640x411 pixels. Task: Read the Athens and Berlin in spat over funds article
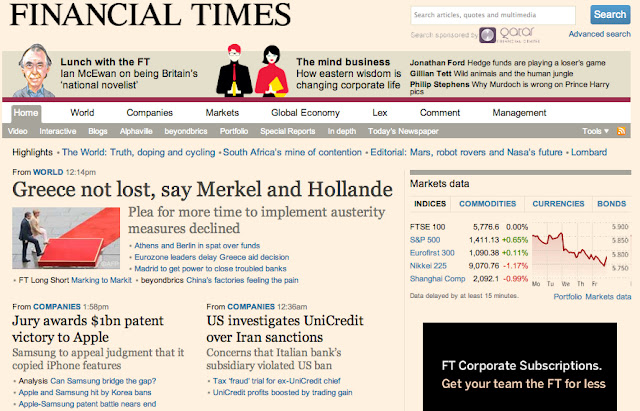pos(197,245)
